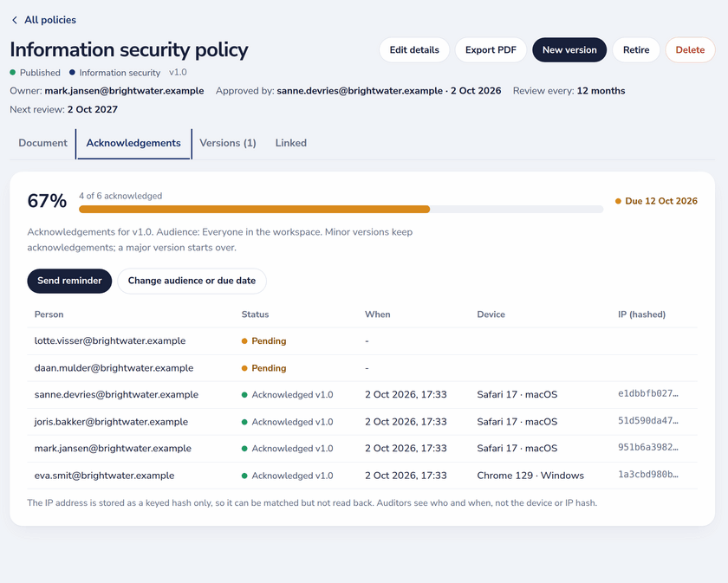Image resolution: width=728 pixels, height=583 pixels.
Task: Click the Due 12 Oct 2026 label
Action: [x=657, y=201]
